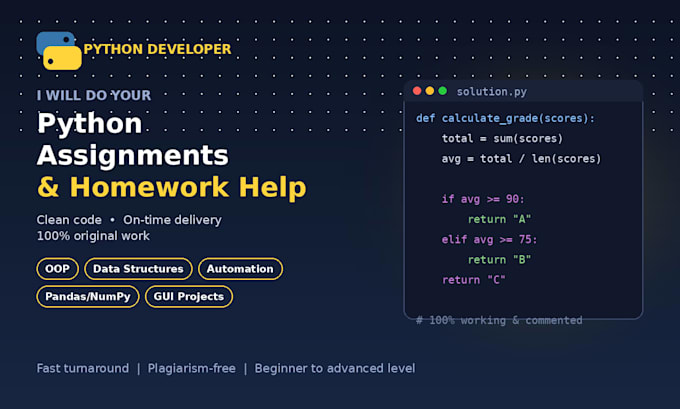Screen dimensions: 680x409
Task: Select the OOP tag pill
Action: (57, 269)
